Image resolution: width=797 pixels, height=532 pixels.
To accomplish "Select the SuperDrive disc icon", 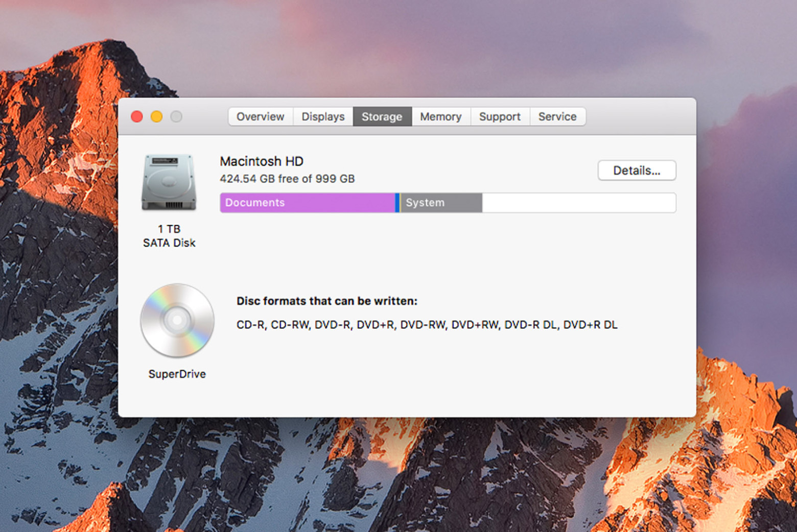I will click(177, 321).
